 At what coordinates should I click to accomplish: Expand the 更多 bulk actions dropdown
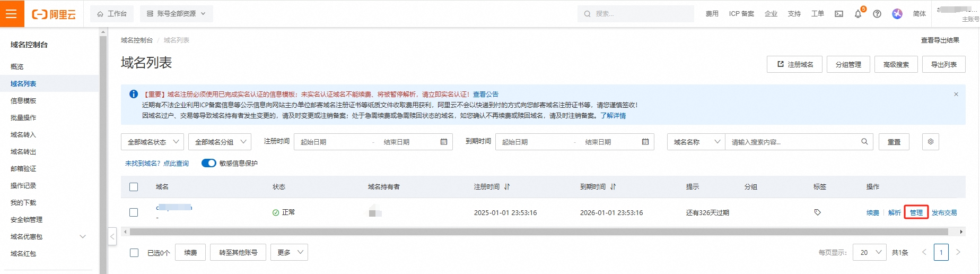pos(289,252)
